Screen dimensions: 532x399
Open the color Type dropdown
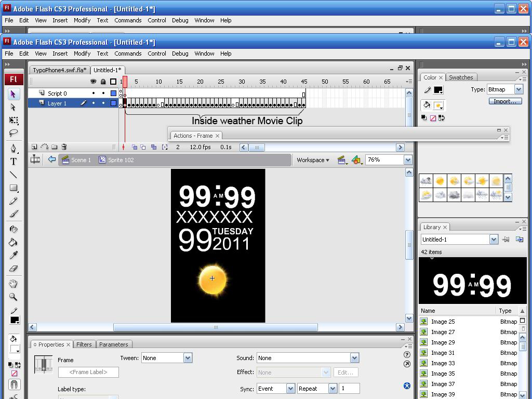518,89
